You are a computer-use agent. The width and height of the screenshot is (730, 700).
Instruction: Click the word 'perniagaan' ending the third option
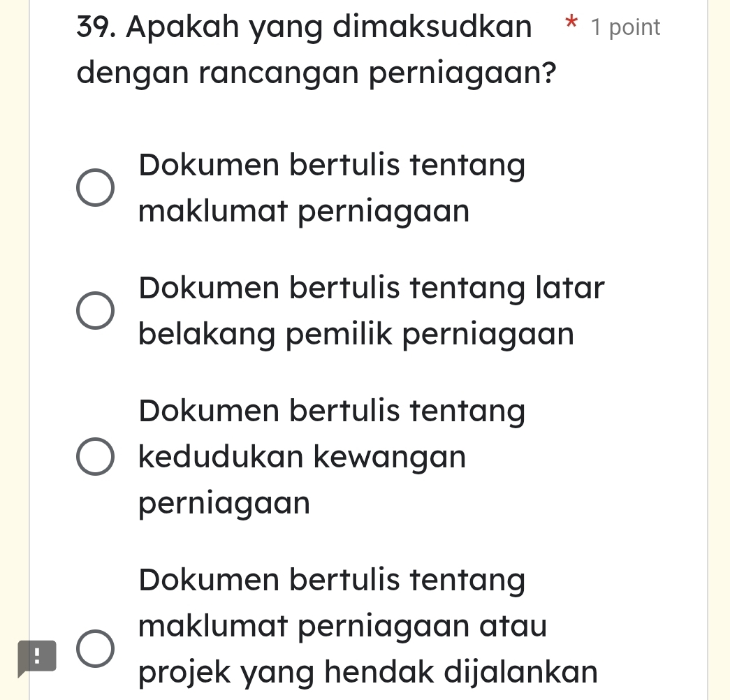click(x=224, y=503)
